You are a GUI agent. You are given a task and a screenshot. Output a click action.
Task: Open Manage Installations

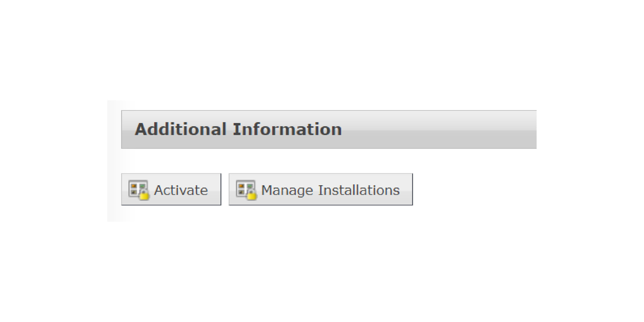click(x=321, y=189)
